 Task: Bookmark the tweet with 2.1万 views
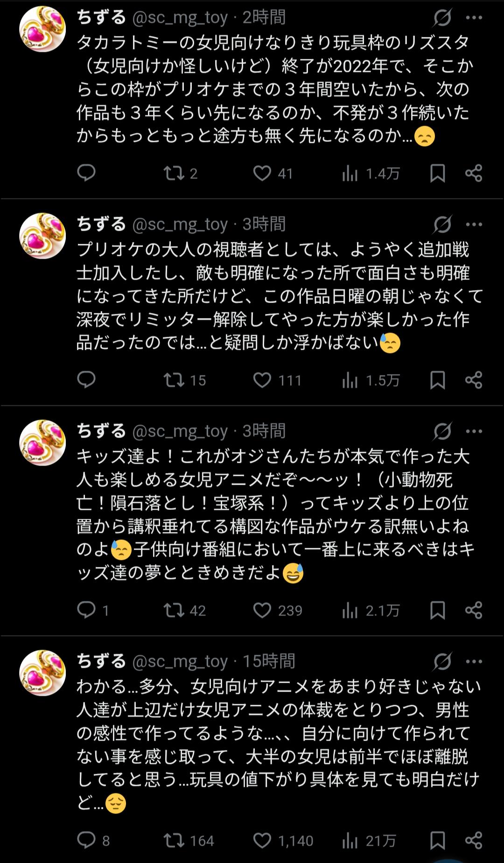pyautogui.click(x=437, y=610)
